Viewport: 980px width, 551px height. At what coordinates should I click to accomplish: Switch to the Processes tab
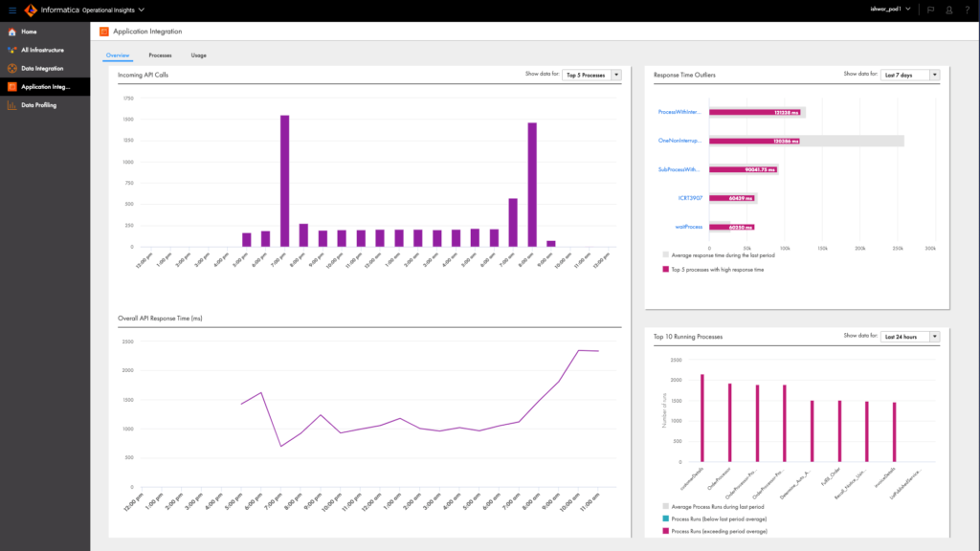[x=160, y=55]
